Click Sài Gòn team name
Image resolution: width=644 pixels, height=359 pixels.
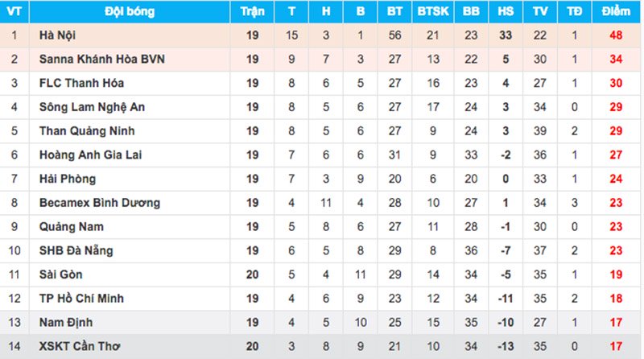point(61,274)
